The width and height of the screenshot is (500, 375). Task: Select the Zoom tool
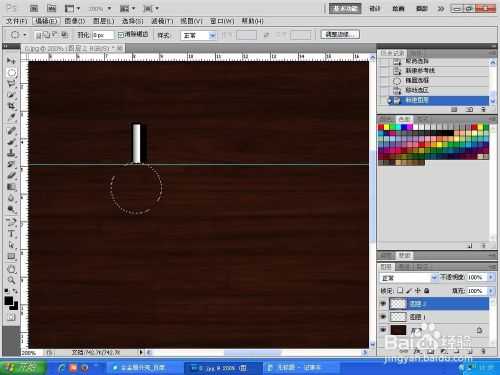tap(11, 280)
